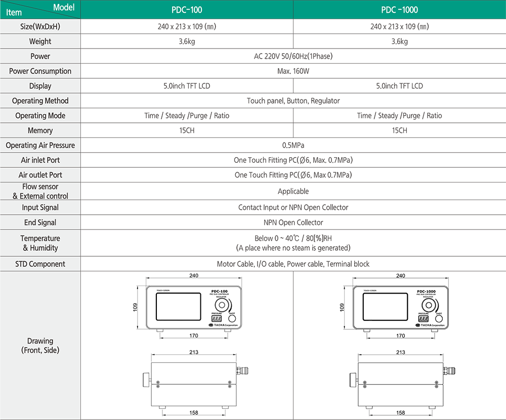Select the STD Component row label
The height and width of the screenshot is (420, 506).
click(x=40, y=264)
